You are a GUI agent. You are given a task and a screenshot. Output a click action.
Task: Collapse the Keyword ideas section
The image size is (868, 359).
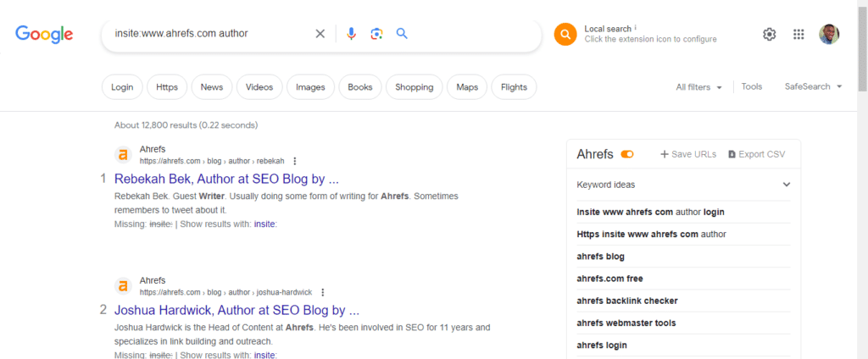787,185
